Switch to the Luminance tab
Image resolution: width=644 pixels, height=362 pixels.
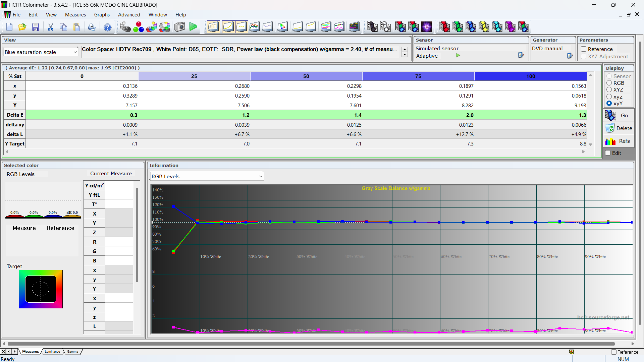pos(52,351)
